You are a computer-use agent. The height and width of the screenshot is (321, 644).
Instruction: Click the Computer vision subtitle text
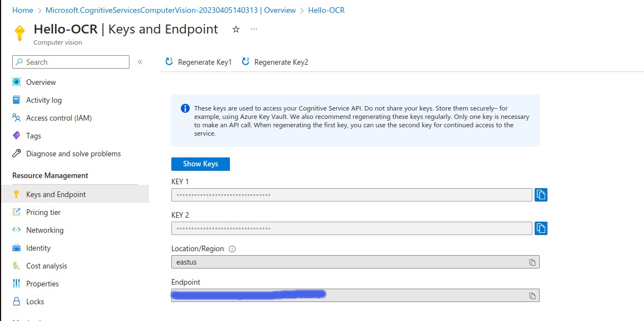coord(57,42)
